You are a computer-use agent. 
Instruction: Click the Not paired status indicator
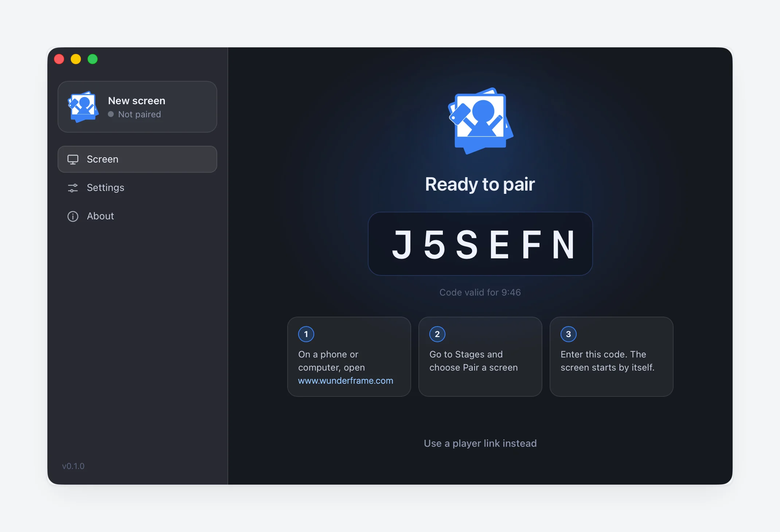click(134, 114)
